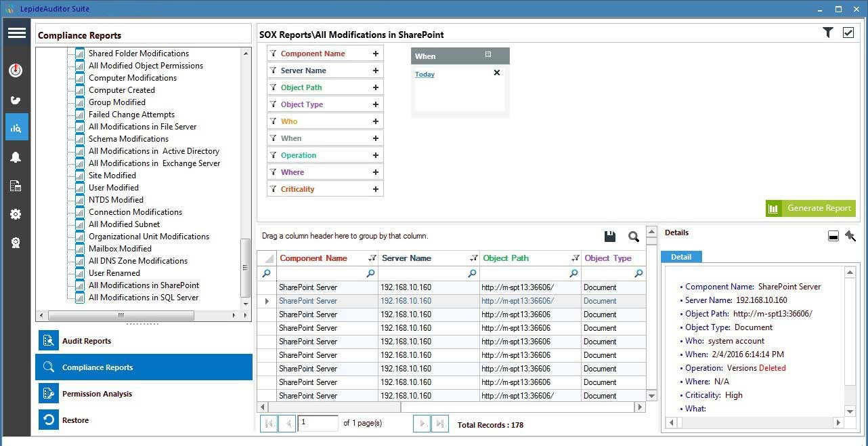This screenshot has width=868, height=446.
Task: Click the filter funnel icon at top right
Action: point(827,32)
